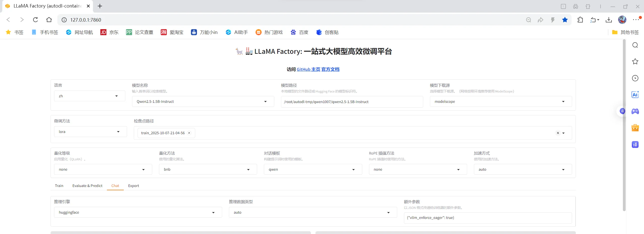The height and width of the screenshot is (234, 644).
Task: Expand the 量化等级 none dropdown
Action: (103, 169)
